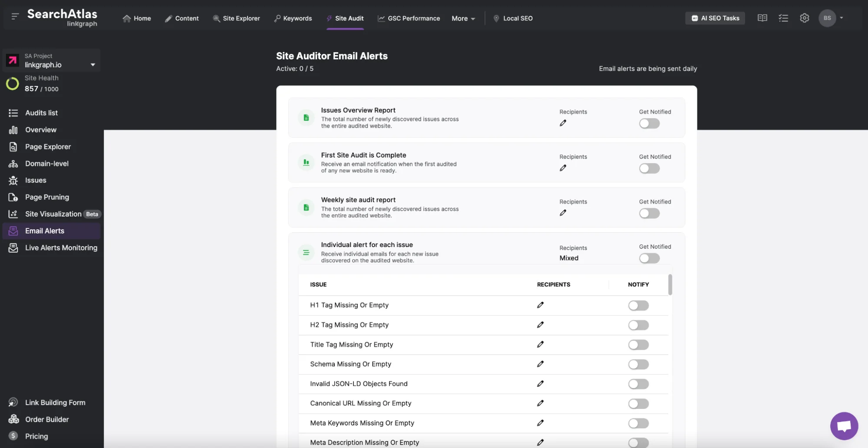Image resolution: width=868 pixels, height=448 pixels.
Task: Click the SearchAtlas linkgraph logo
Action: click(x=62, y=18)
